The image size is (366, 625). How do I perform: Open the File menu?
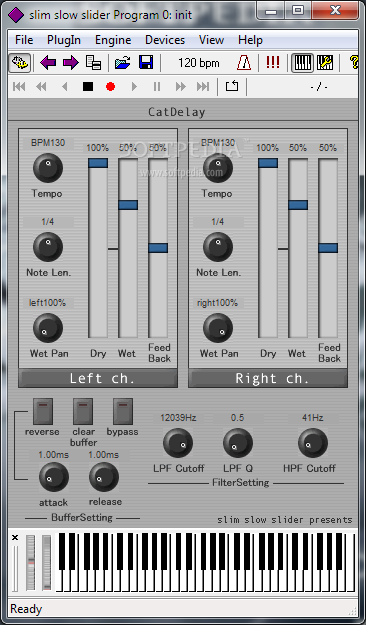click(24, 40)
